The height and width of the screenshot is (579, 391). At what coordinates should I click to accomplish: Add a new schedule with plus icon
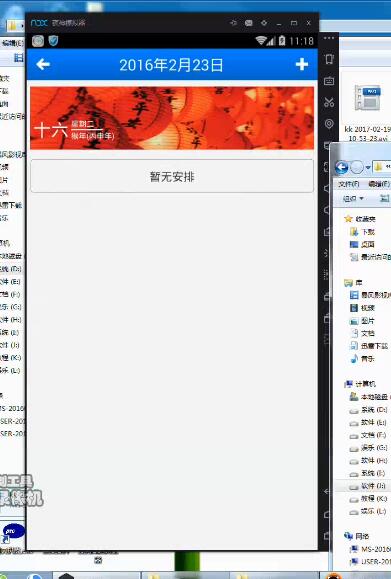[x=302, y=64]
